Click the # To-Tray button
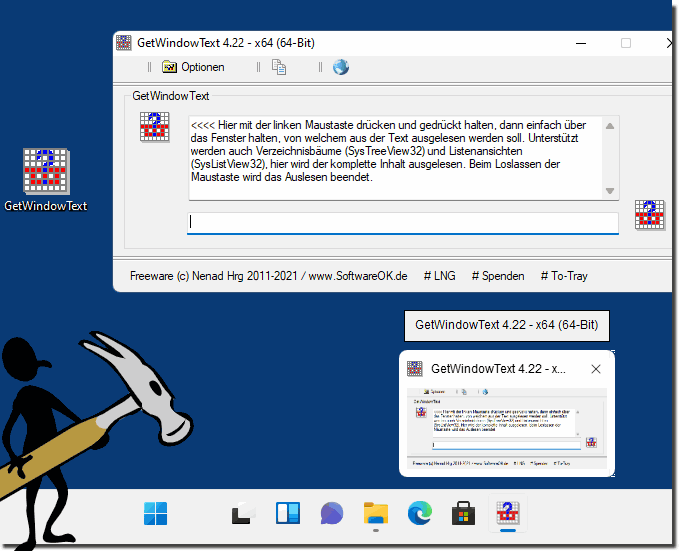Screen dimensions: 679x551 [564, 276]
